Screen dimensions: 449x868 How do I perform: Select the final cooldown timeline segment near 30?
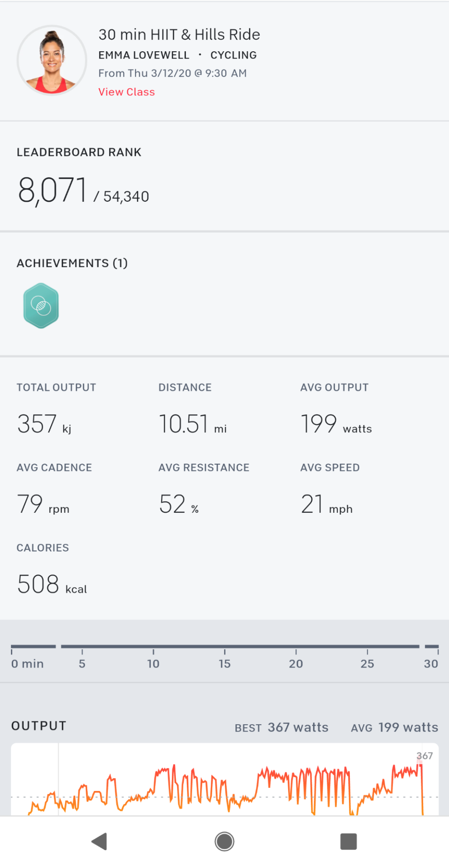(x=432, y=647)
